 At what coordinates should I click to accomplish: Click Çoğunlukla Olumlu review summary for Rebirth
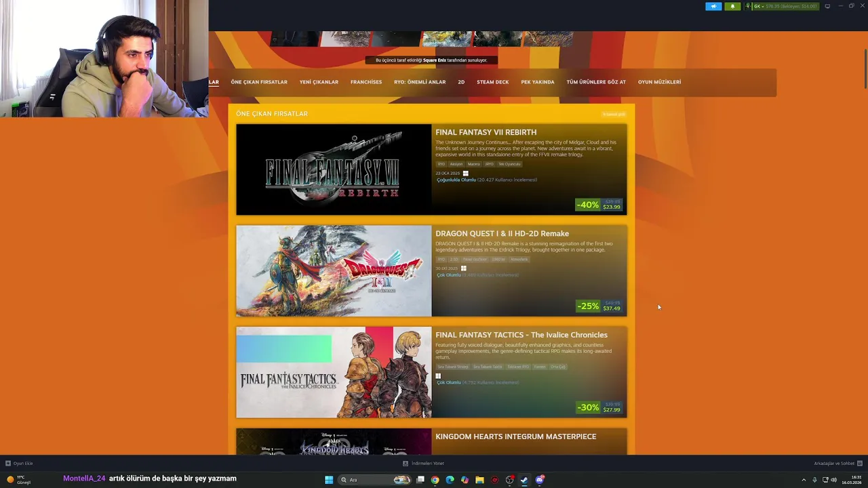456,180
